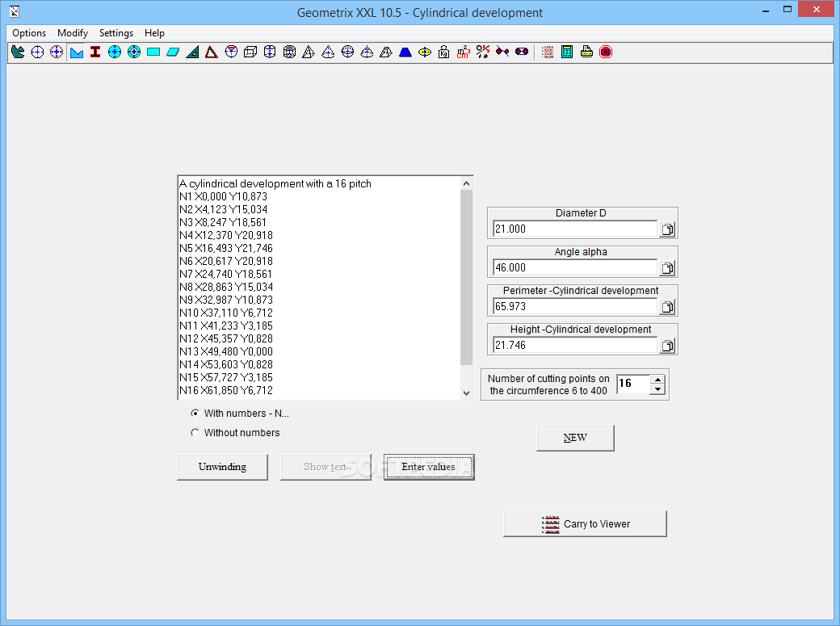
Task: Copy the Perimeter value with its icon
Action: pyautogui.click(x=667, y=307)
